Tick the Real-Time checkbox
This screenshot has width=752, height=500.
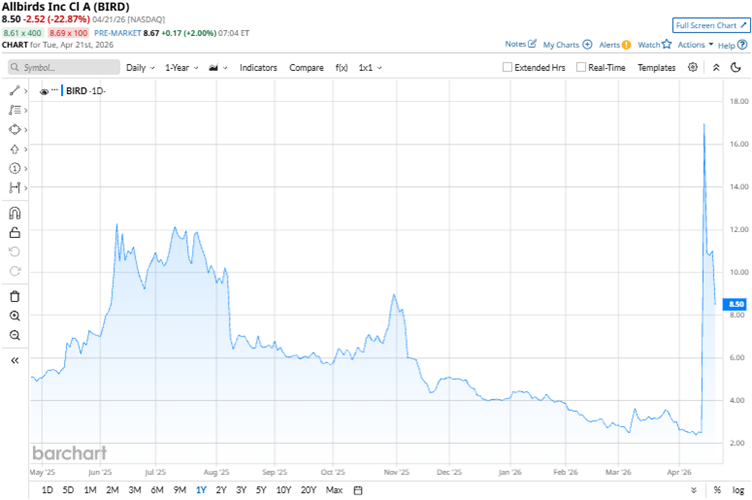tap(580, 67)
